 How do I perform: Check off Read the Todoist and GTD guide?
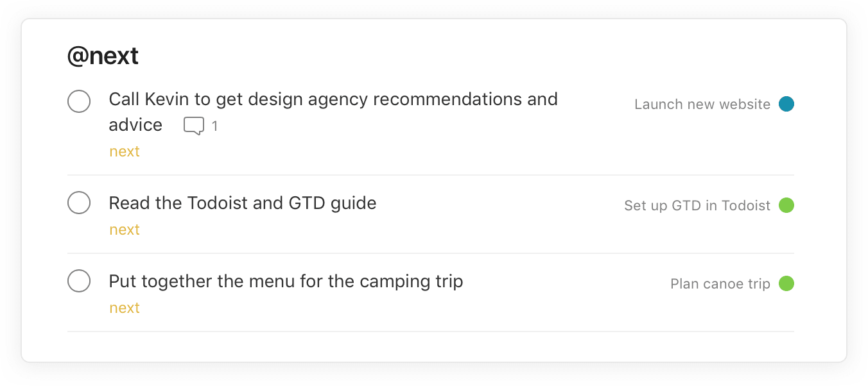tap(79, 203)
